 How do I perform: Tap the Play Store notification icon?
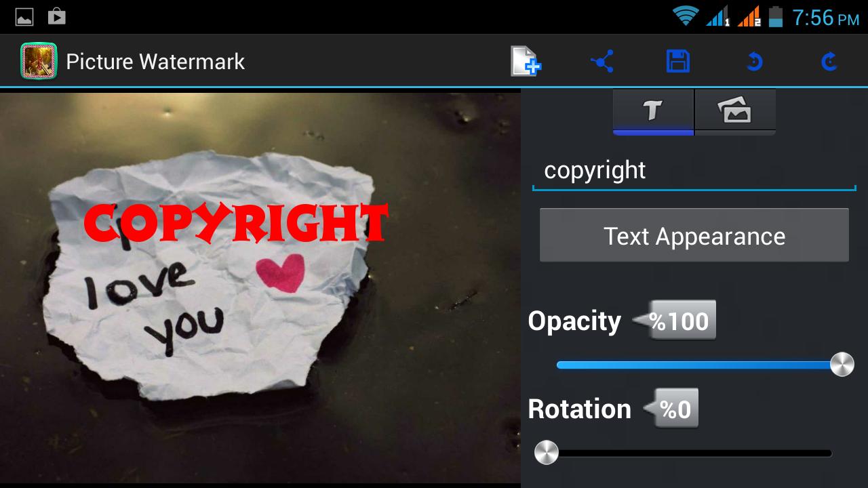57,15
